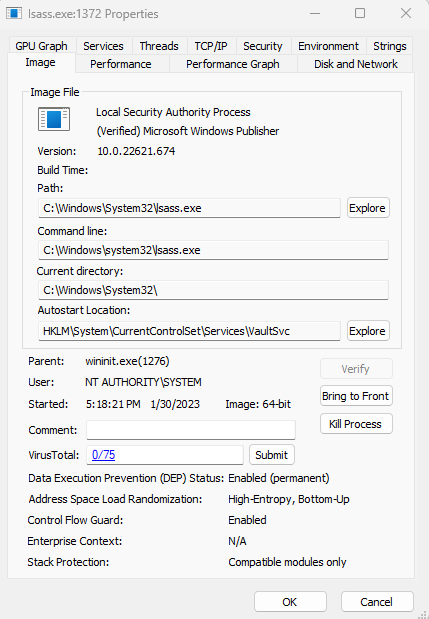Select the TCP/IP tab
Screen dimensions: 429x619
tap(211, 46)
